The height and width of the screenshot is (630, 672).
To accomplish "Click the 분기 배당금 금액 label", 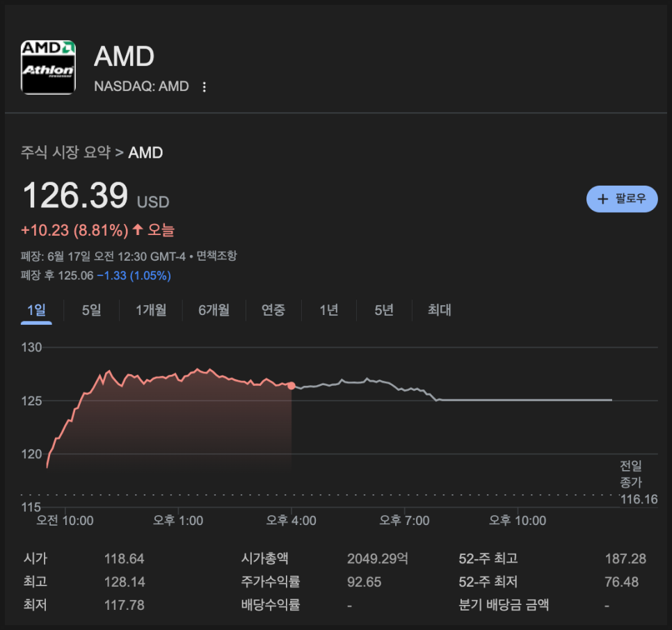I will coord(504,605).
